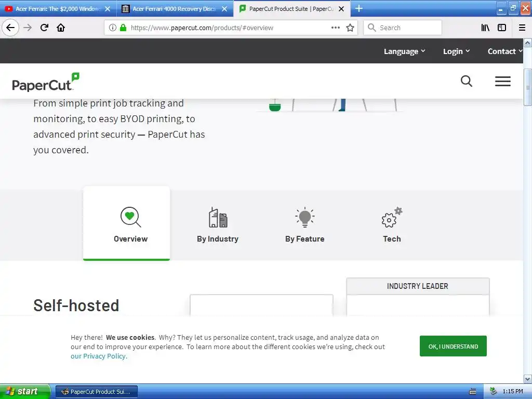532x399 pixels.
Task: Click the vertical scrollbar thumb
Action: [528, 87]
